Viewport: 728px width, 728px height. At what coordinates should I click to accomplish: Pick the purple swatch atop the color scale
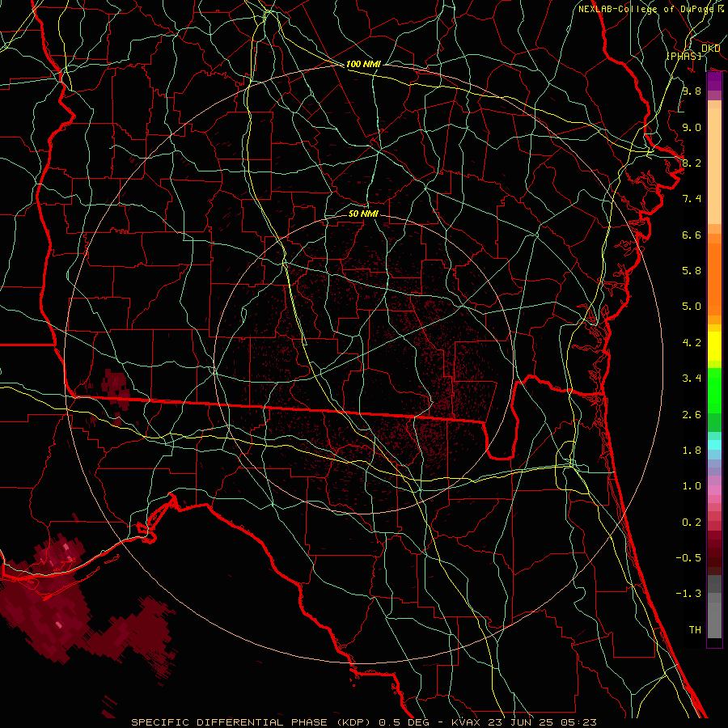pos(714,81)
